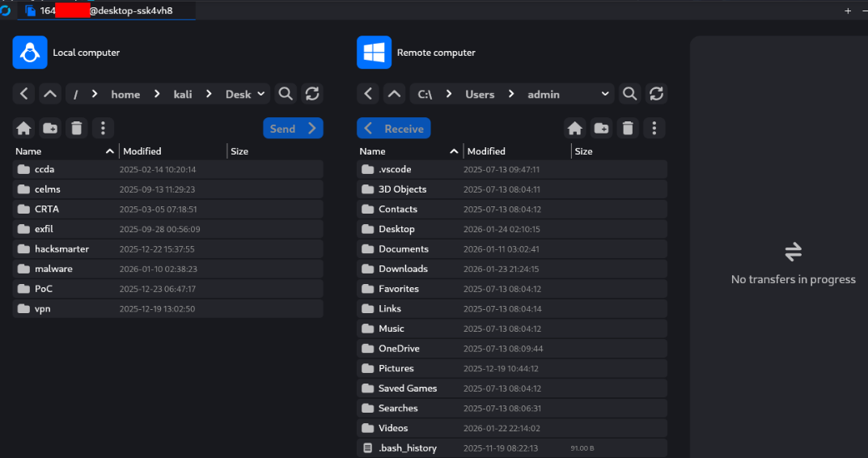Go back in remote computer pane
The height and width of the screenshot is (458, 868).
click(368, 94)
